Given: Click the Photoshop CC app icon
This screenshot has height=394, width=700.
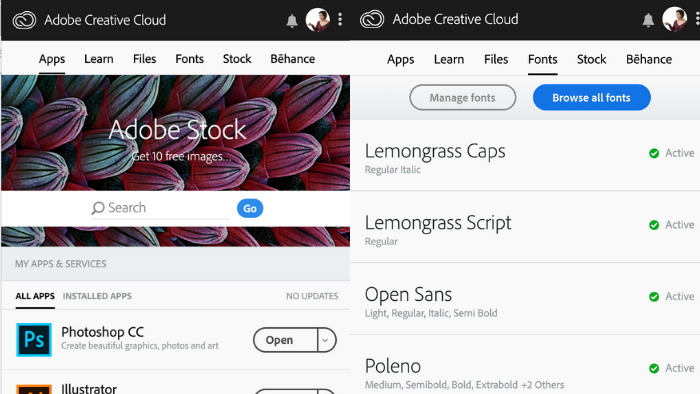Looking at the screenshot, I should coord(34,340).
